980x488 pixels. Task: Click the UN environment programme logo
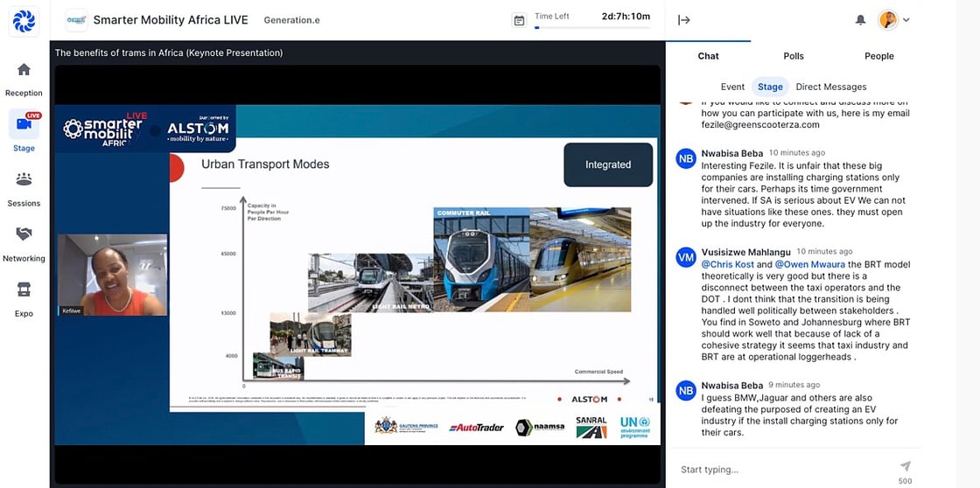[634, 428]
